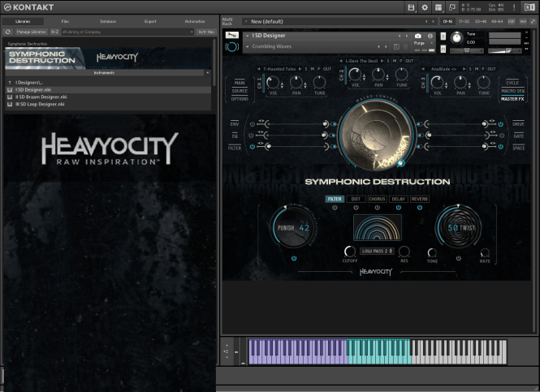Toggle the EQ macro power button
This screenshot has width=540, height=392.
(251, 136)
